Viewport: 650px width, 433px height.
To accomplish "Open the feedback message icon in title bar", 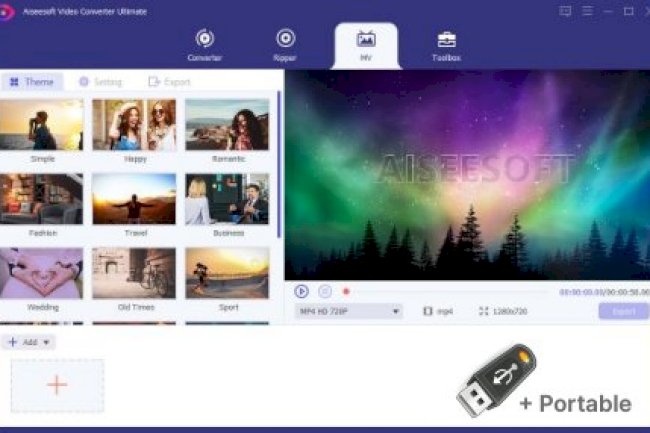I will (565, 11).
